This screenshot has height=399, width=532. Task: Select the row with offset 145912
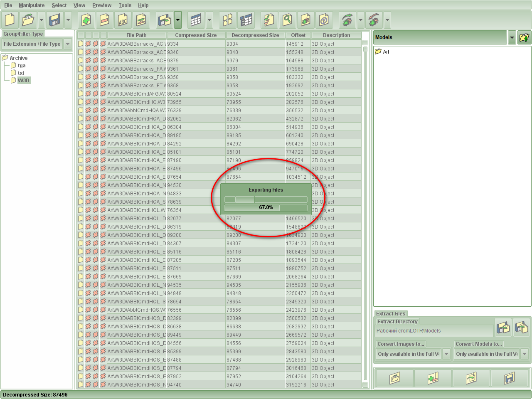(x=219, y=44)
